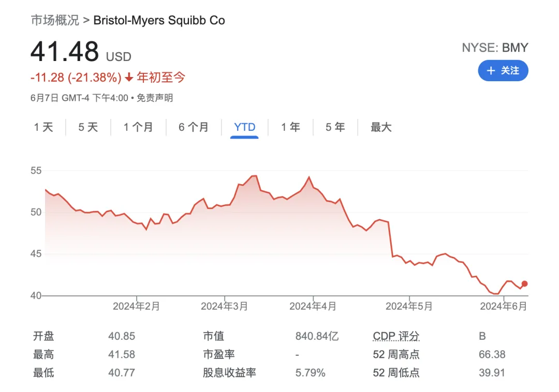Click the red end-point dot on chart

pyautogui.click(x=524, y=283)
